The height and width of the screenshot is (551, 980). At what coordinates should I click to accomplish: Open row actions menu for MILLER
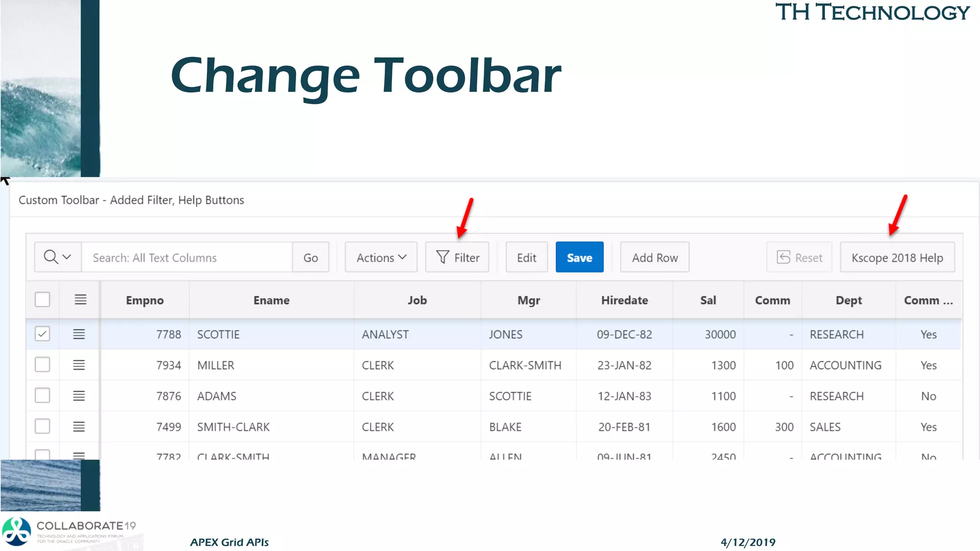[x=79, y=365]
